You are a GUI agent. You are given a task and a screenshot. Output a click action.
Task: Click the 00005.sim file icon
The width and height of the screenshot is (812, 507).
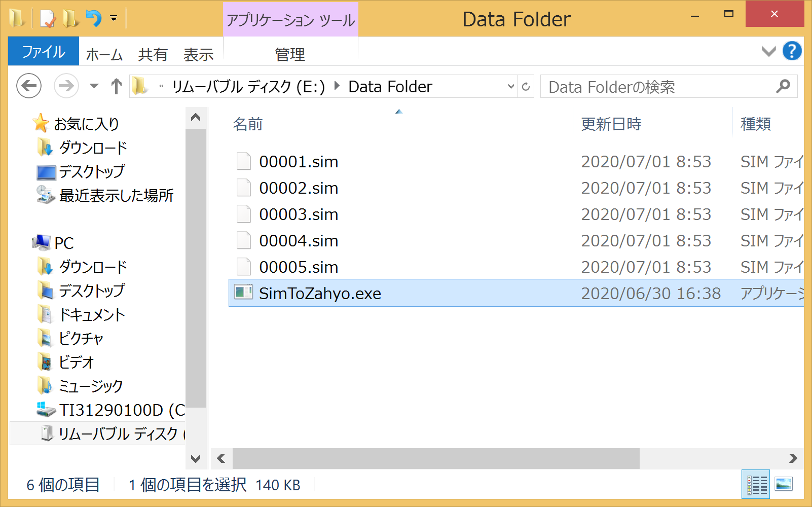click(244, 267)
